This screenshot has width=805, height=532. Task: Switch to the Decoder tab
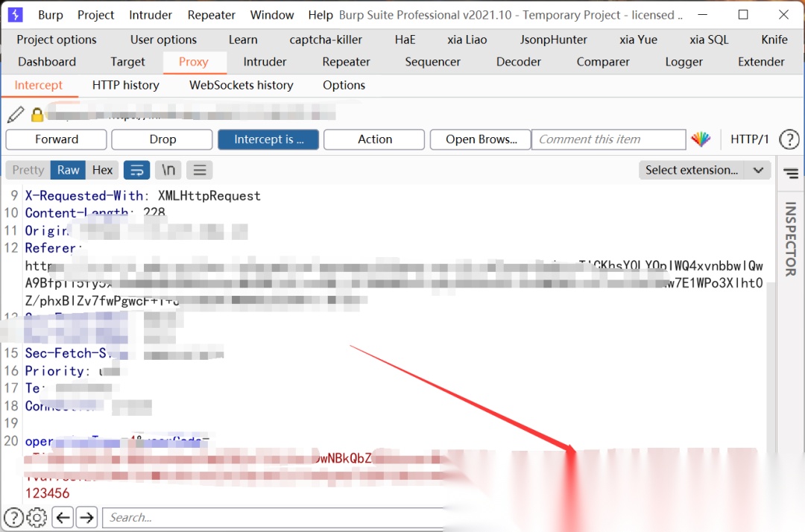519,62
